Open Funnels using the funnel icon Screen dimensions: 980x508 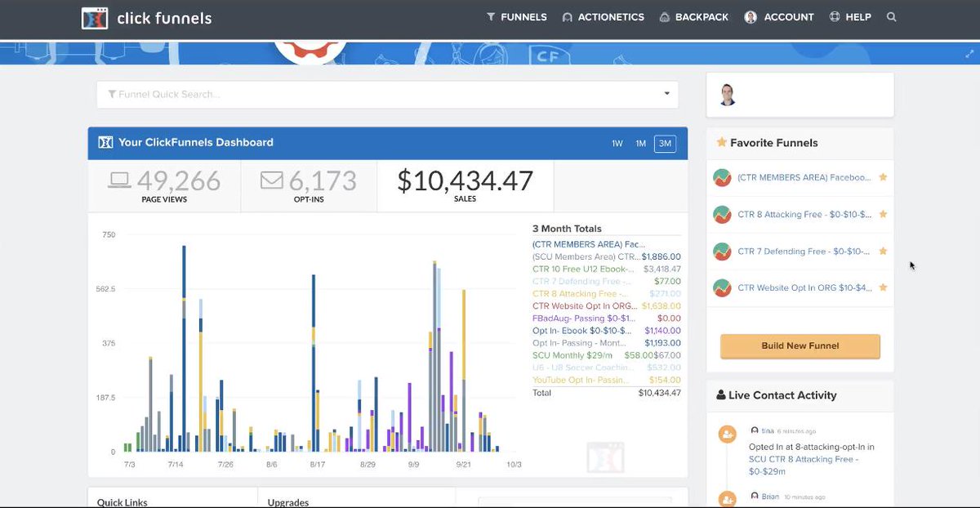pos(490,16)
